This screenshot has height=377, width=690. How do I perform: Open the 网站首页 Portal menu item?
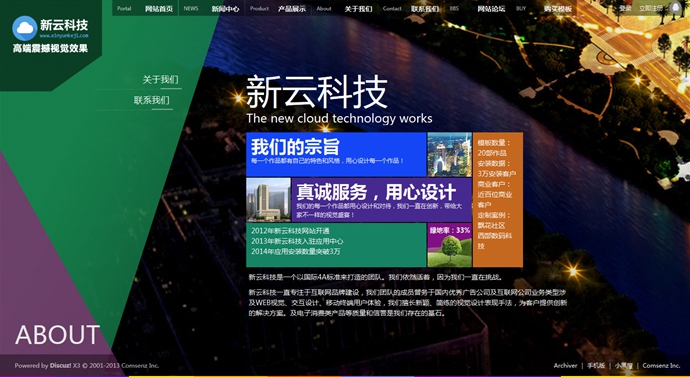[145, 8]
